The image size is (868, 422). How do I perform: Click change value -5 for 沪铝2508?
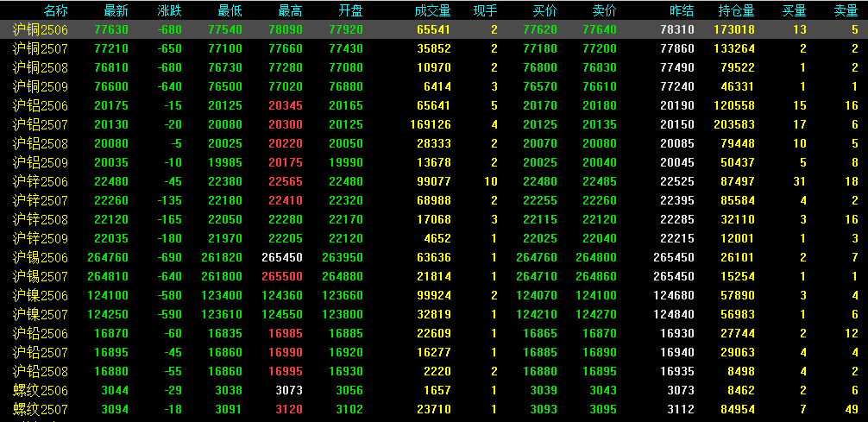pos(176,144)
